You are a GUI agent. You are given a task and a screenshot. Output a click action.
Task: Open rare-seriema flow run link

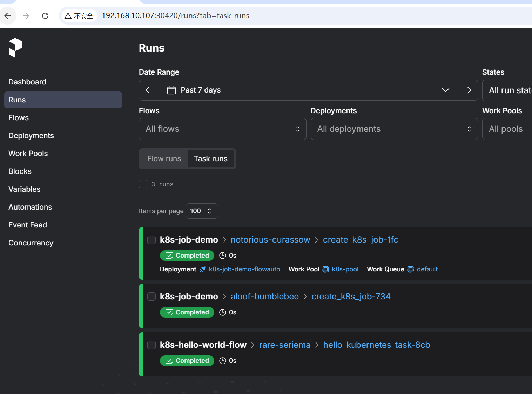tap(285, 345)
